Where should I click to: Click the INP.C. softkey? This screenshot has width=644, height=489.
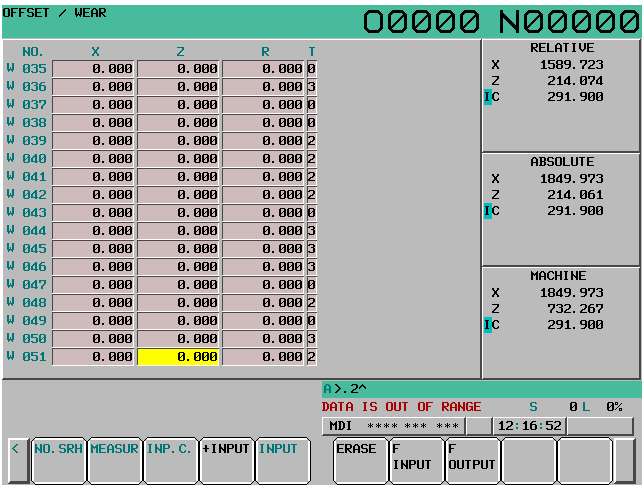coord(170,461)
